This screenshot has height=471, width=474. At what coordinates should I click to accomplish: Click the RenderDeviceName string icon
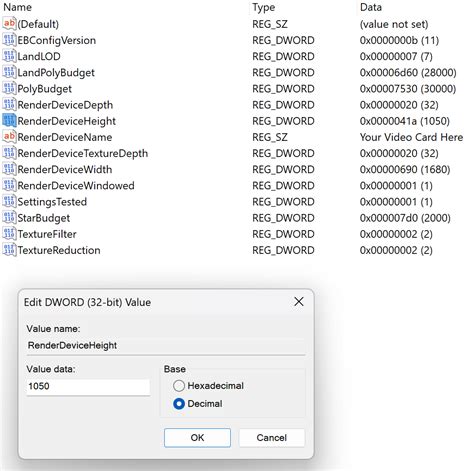click(9, 137)
